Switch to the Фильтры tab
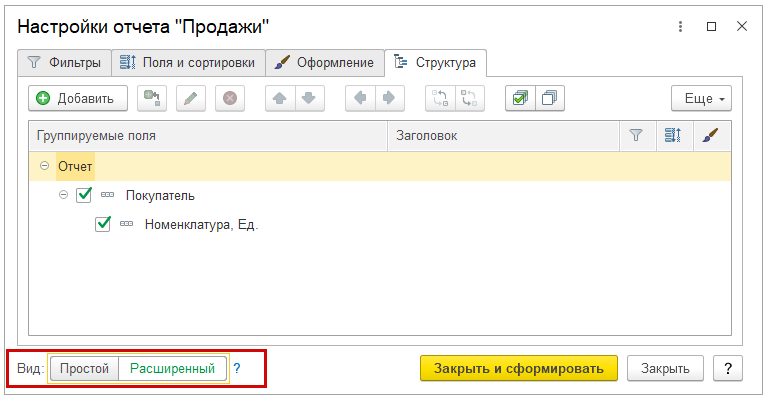 tap(65, 63)
